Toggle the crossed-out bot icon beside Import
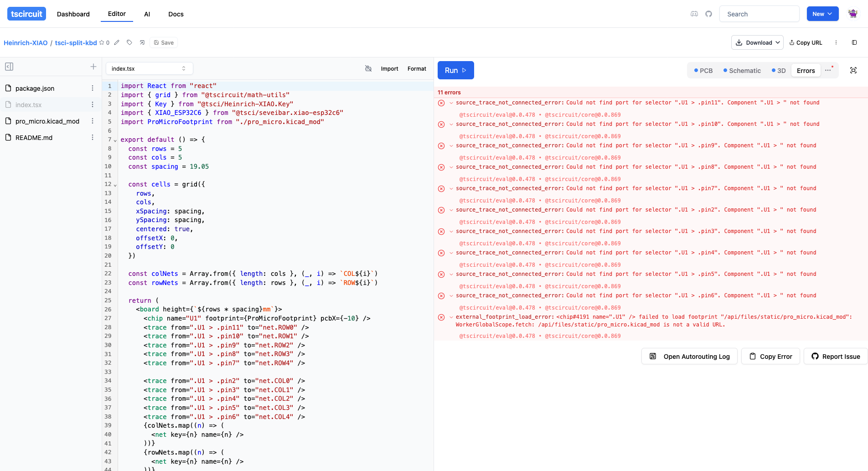868x471 pixels. (368, 68)
